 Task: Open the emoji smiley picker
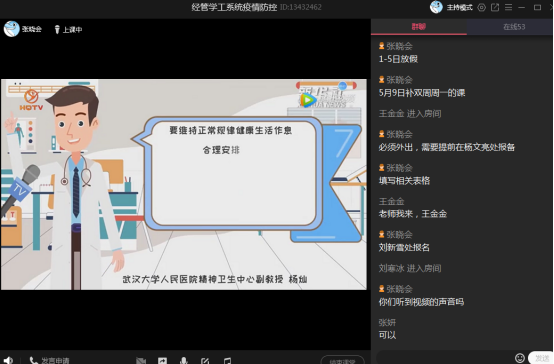pos(520,358)
